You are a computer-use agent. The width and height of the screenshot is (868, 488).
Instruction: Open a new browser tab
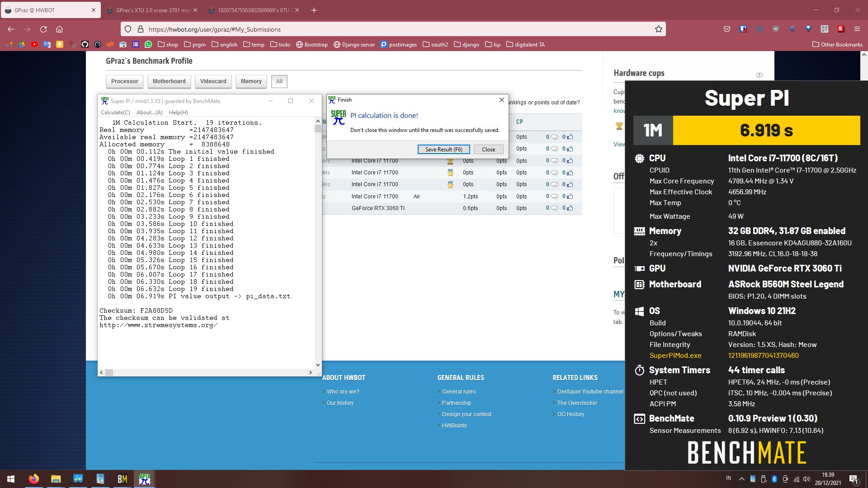click(314, 10)
